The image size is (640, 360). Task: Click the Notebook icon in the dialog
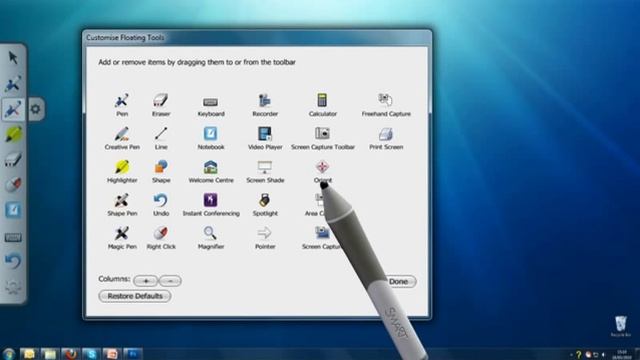[x=211, y=133]
